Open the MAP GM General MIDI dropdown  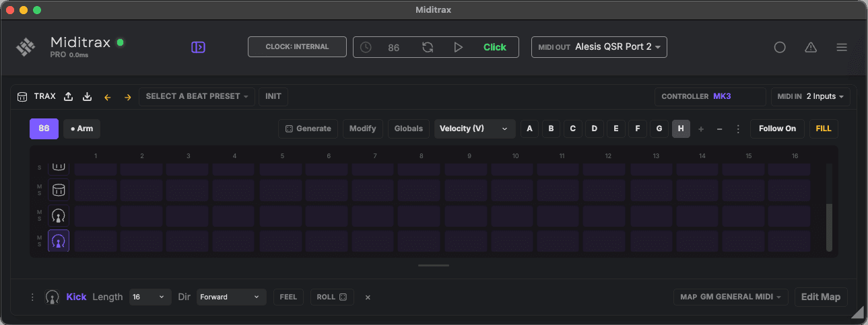[x=731, y=297]
